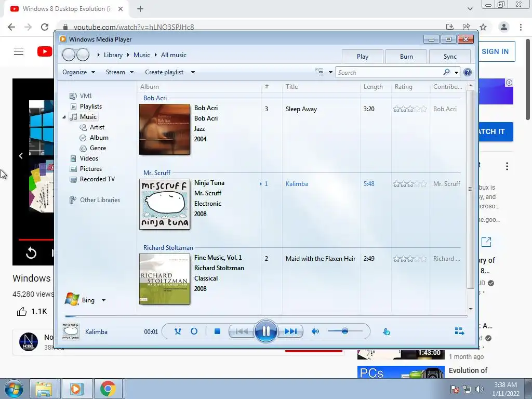Open Other Libraries
This screenshot has width=532, height=399.
(x=95, y=200)
